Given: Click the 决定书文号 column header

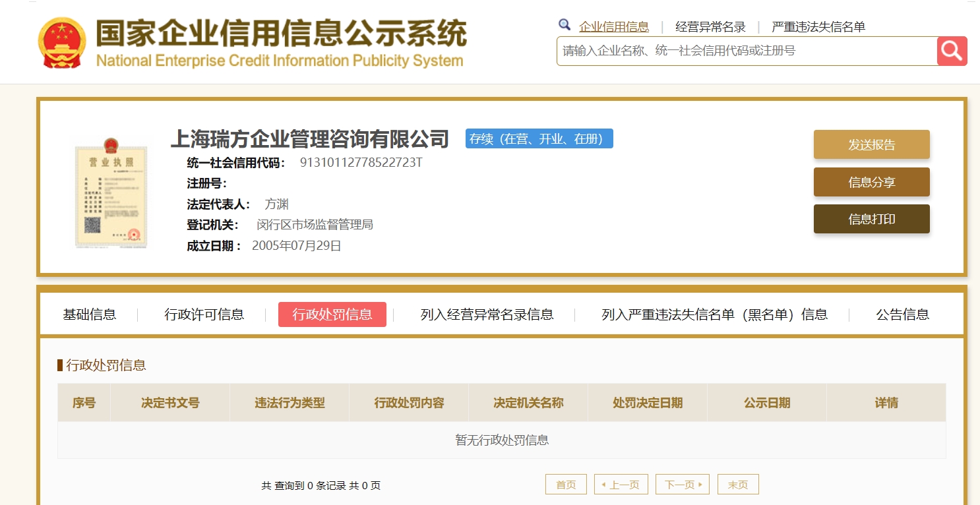Looking at the screenshot, I should tap(170, 403).
